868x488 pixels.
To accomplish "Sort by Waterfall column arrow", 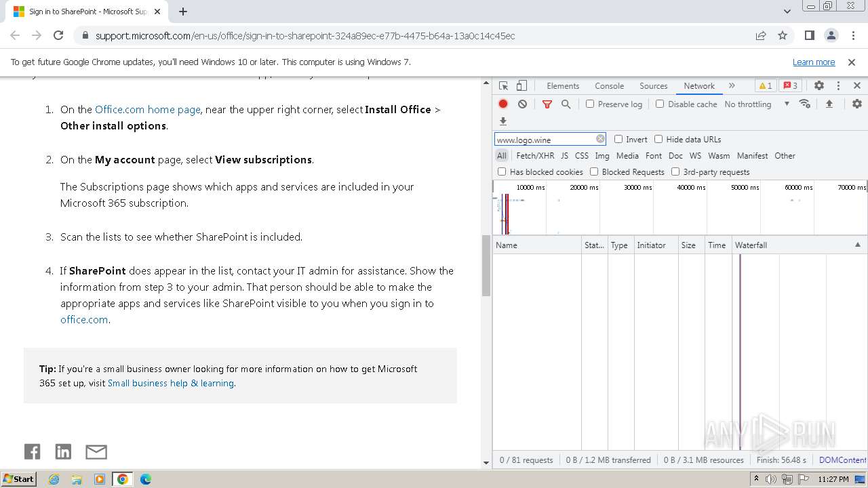I will point(857,245).
